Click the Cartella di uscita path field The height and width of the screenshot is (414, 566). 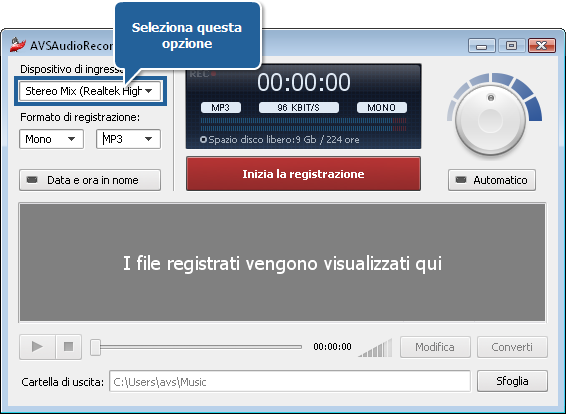point(290,381)
